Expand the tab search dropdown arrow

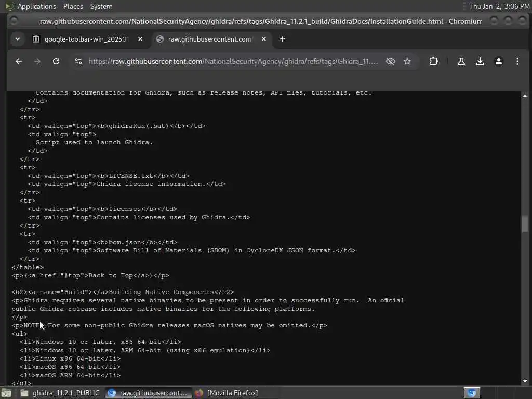click(18, 39)
